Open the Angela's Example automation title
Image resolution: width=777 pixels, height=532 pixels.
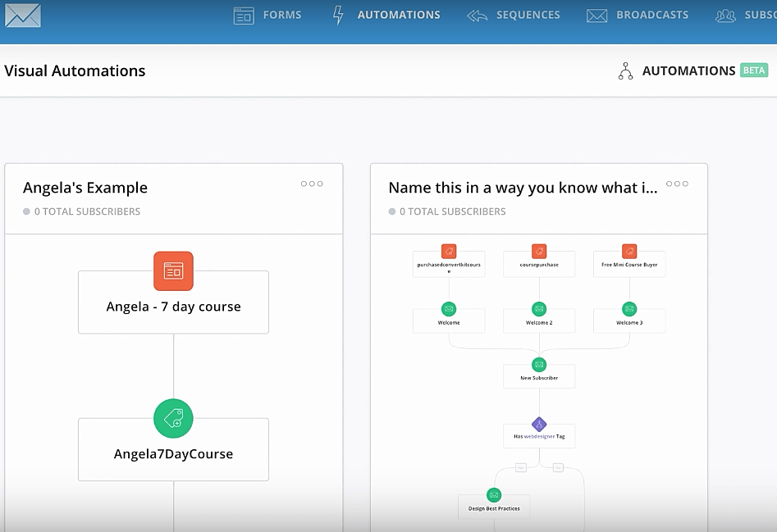click(x=86, y=188)
